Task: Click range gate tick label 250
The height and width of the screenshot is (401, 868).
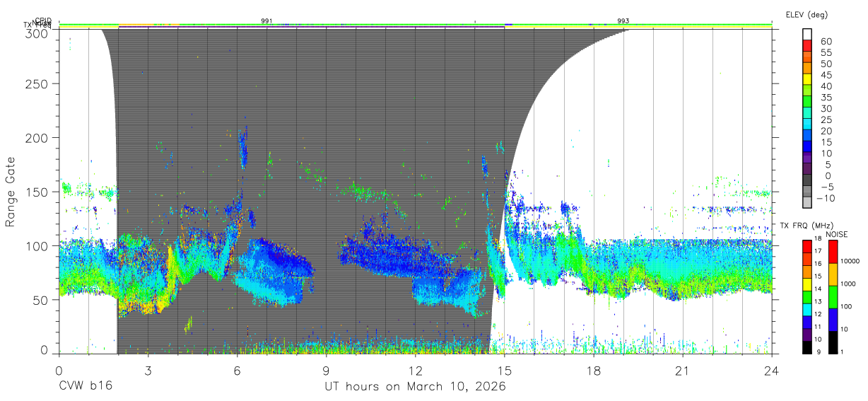Action: click(36, 83)
